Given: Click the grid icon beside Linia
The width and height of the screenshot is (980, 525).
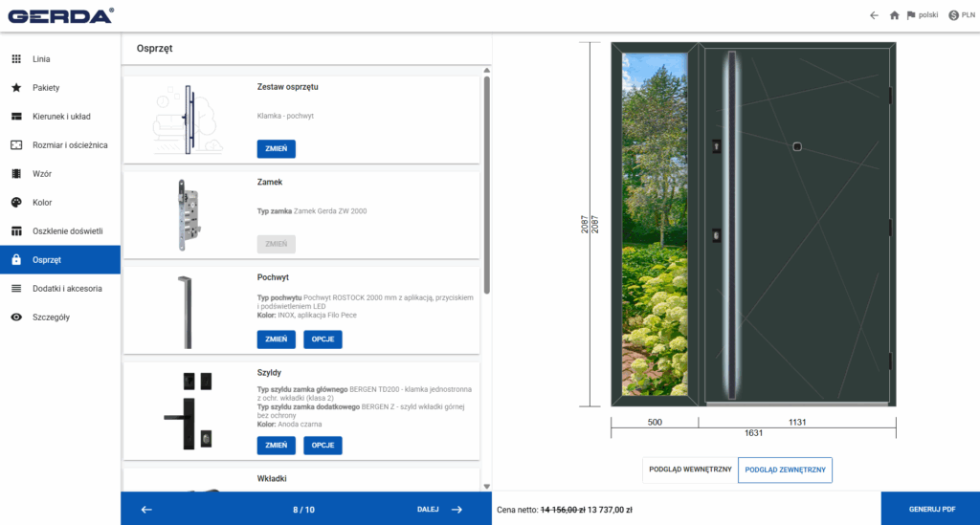Looking at the screenshot, I should coord(16,59).
